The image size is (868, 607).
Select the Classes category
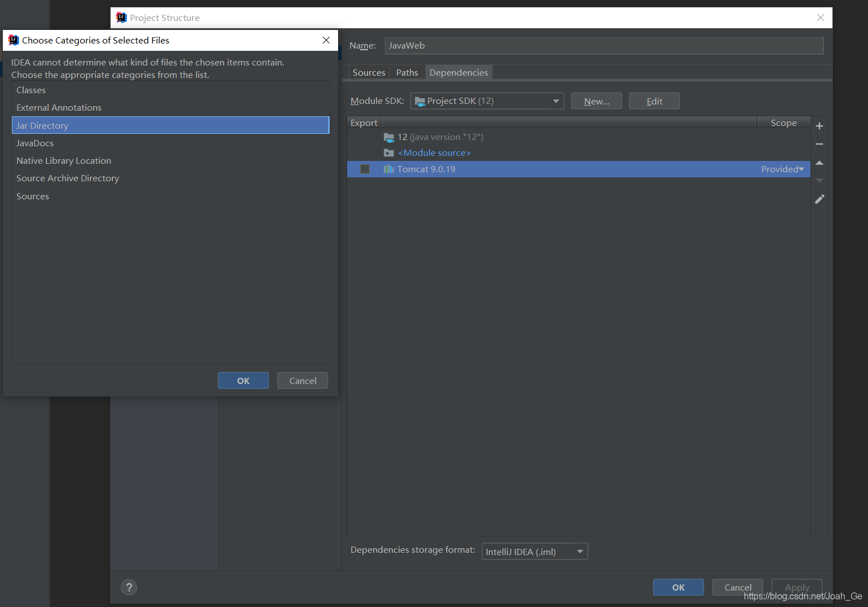click(170, 90)
